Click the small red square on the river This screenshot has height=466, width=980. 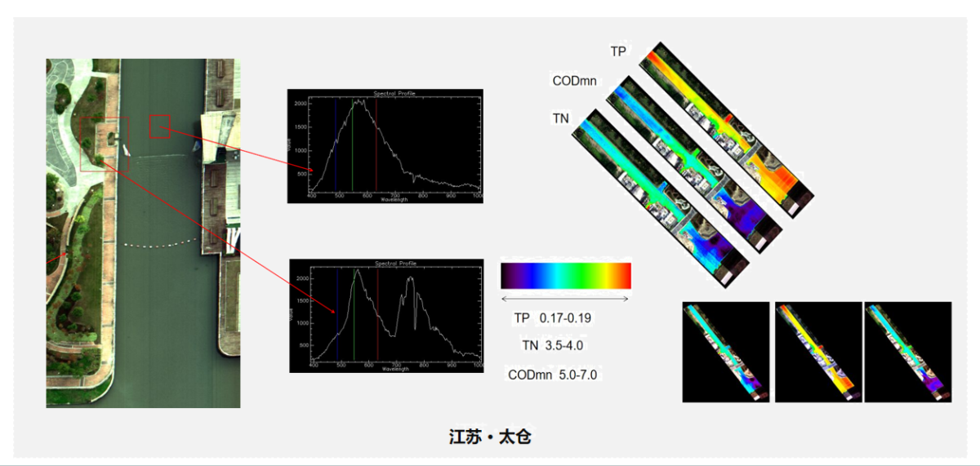click(x=159, y=126)
